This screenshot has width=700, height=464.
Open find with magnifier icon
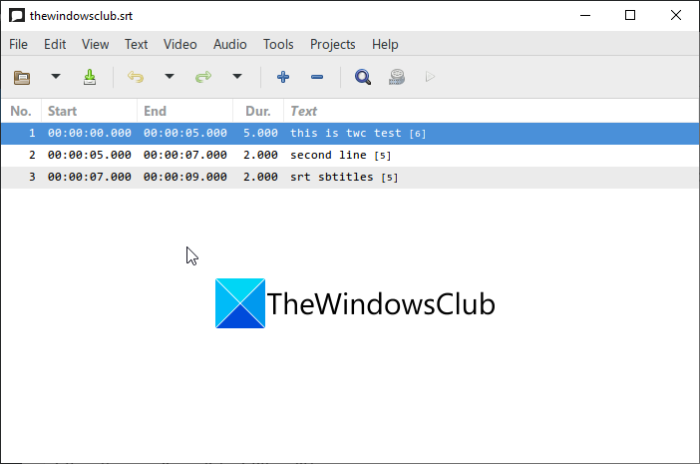(x=362, y=77)
